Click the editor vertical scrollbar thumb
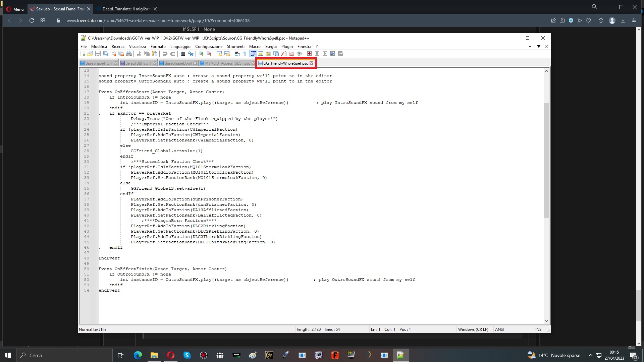This screenshot has height=362, width=644. coord(546,161)
